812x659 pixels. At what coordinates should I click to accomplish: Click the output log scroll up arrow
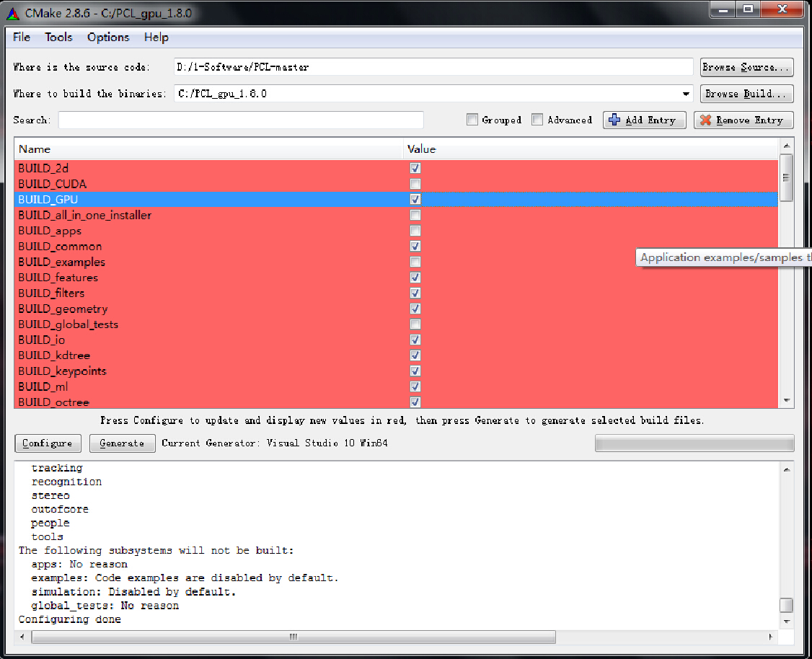(x=786, y=469)
